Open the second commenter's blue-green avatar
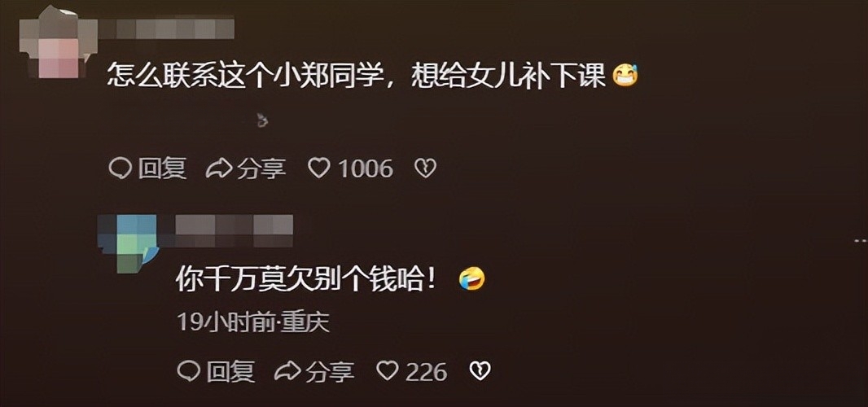 128,243
